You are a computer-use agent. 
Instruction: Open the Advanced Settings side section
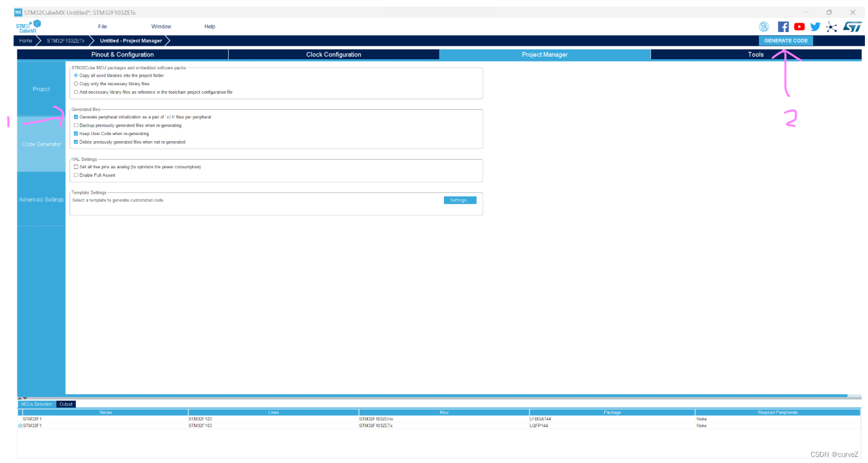(41, 199)
